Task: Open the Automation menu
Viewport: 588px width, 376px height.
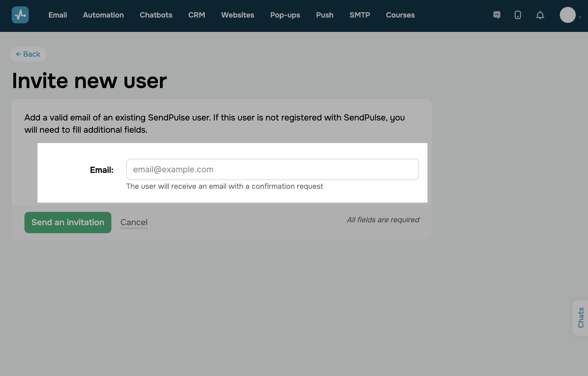Action: [103, 15]
